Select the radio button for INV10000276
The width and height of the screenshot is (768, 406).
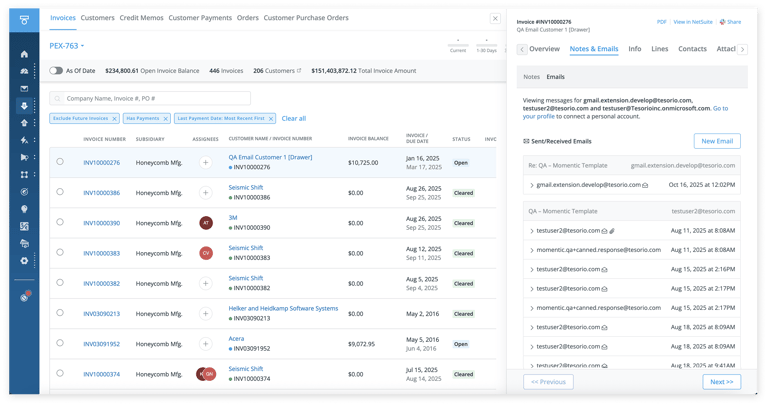pos(60,161)
